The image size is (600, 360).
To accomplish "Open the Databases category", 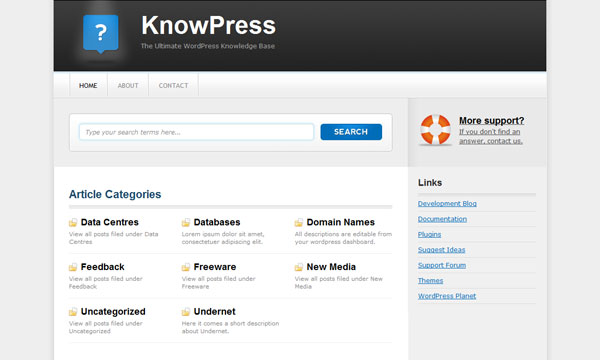I will point(217,222).
